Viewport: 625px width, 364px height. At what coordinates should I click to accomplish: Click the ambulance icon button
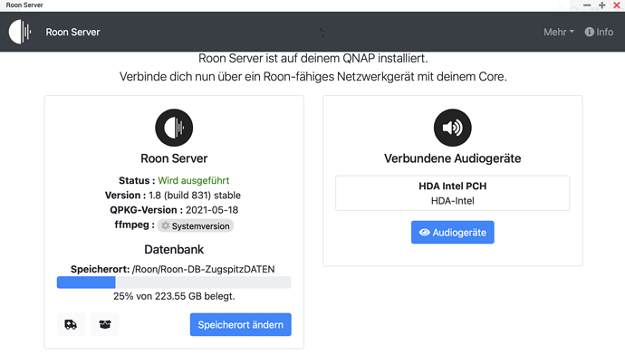pyautogui.click(x=71, y=324)
